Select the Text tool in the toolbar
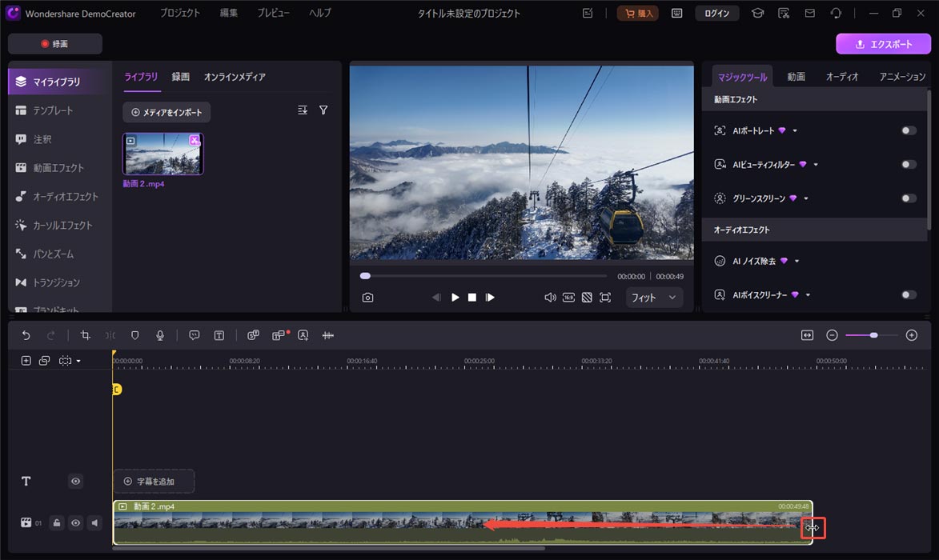939x560 pixels. click(x=219, y=334)
